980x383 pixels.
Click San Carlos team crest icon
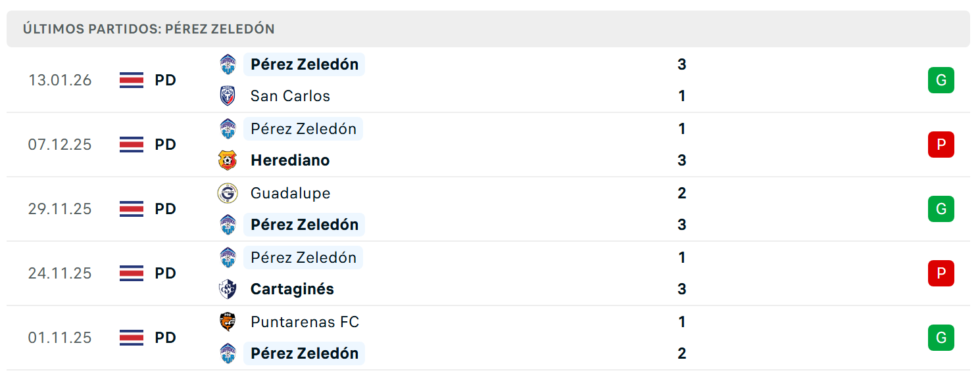click(228, 96)
